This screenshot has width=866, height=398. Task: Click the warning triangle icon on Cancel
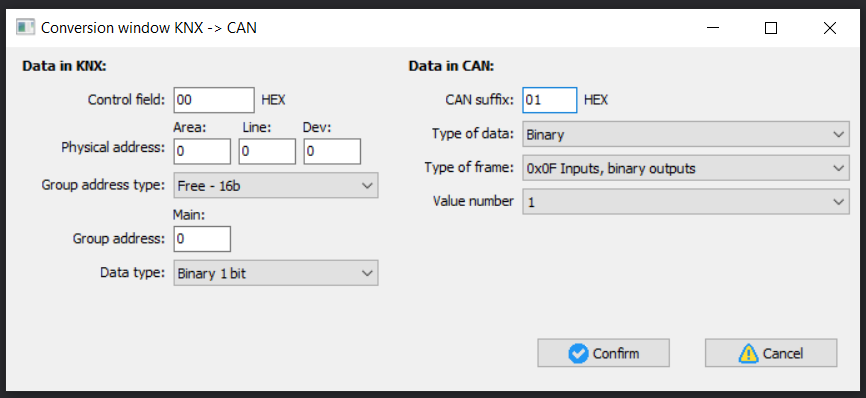(748, 353)
